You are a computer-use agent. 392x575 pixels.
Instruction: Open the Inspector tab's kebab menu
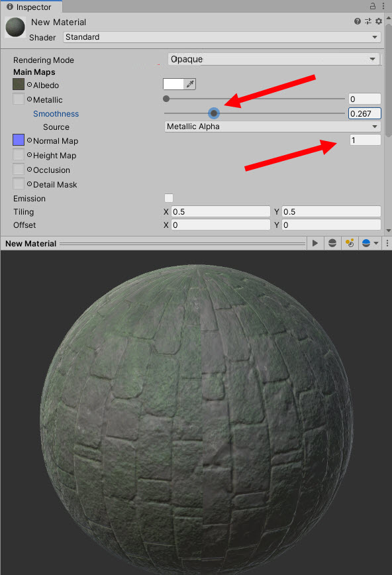[x=383, y=6]
